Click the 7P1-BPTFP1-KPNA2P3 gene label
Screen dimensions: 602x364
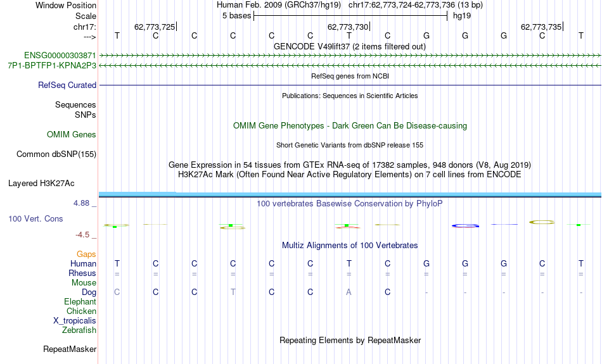[x=52, y=66]
